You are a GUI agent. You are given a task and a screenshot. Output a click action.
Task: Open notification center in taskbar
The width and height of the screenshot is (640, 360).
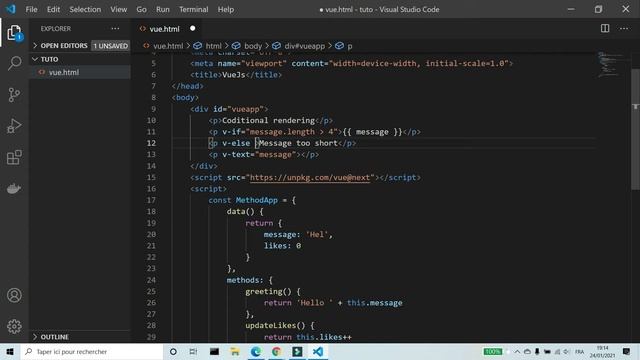tap(626, 351)
